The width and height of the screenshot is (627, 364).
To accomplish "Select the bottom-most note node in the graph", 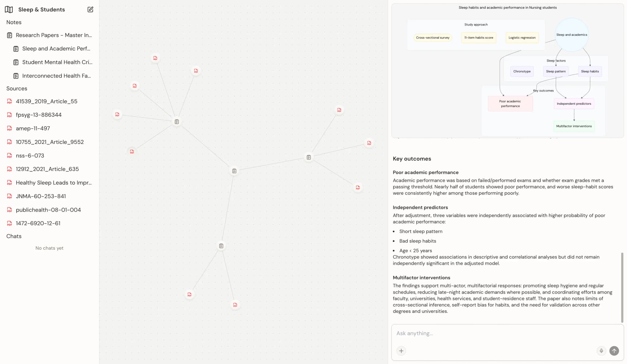I will pyautogui.click(x=221, y=246).
